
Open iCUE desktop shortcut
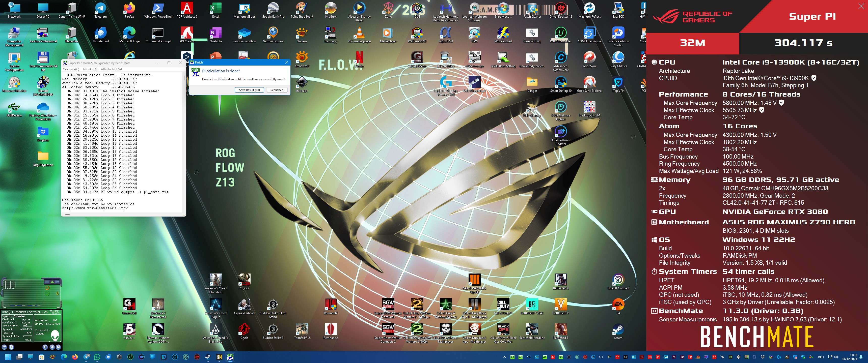[417, 10]
